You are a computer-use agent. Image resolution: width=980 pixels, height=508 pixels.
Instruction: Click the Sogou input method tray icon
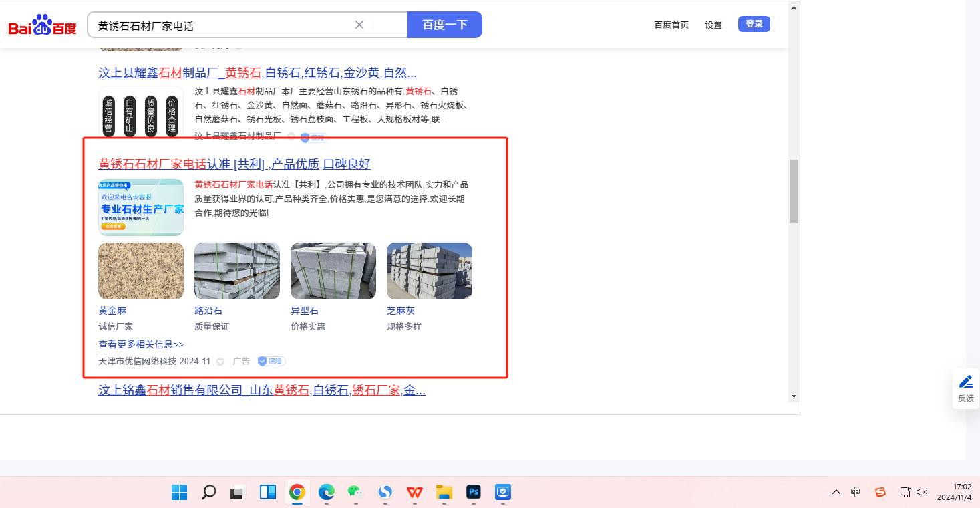coord(880,493)
